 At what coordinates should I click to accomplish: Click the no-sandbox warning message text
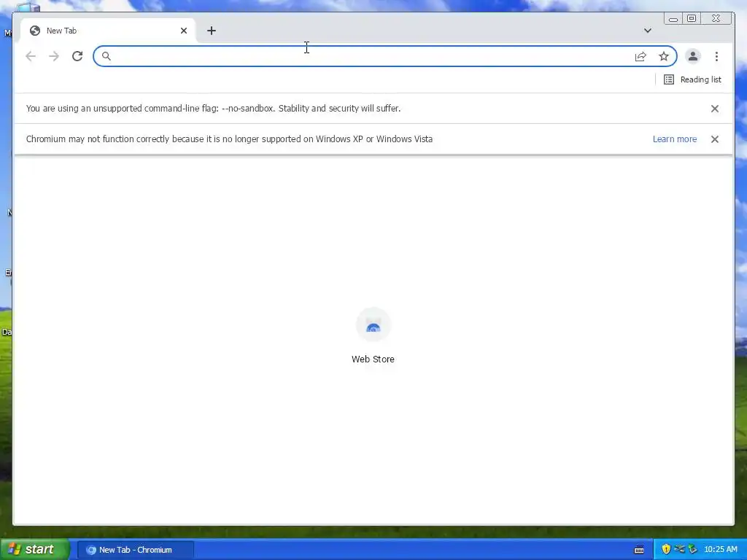click(214, 109)
